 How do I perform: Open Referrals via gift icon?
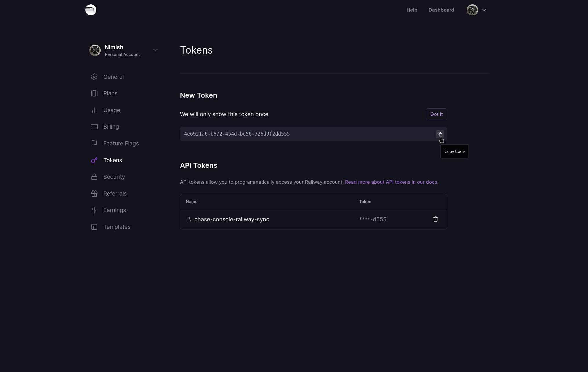[x=94, y=194]
